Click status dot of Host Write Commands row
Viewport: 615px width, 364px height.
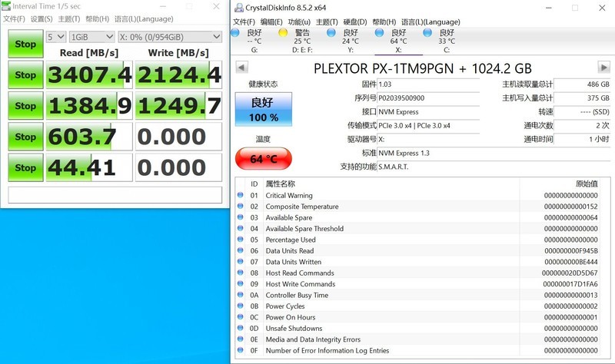pyautogui.click(x=241, y=283)
